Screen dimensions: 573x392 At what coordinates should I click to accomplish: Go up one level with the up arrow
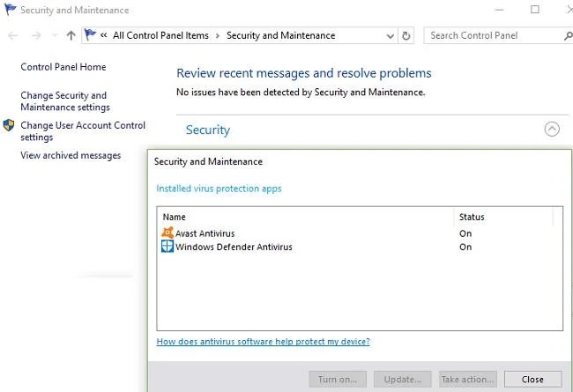(x=71, y=35)
